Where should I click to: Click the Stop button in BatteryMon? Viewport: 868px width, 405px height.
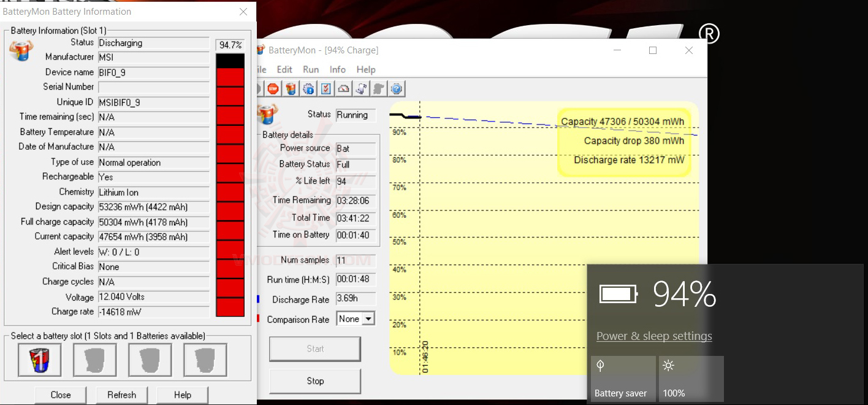tap(315, 381)
